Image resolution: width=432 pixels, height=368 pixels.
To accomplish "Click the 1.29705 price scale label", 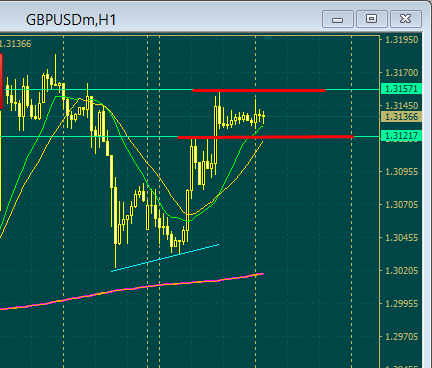I will tap(401, 337).
